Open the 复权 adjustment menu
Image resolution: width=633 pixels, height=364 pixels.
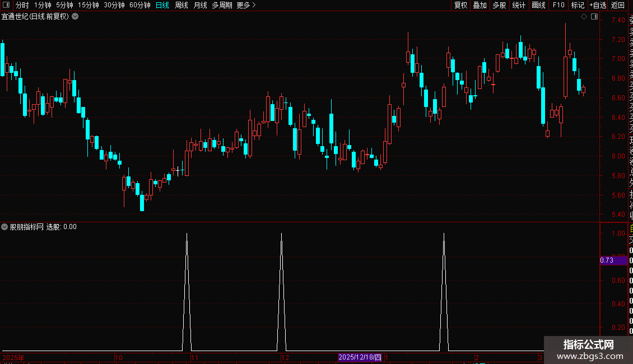460,5
